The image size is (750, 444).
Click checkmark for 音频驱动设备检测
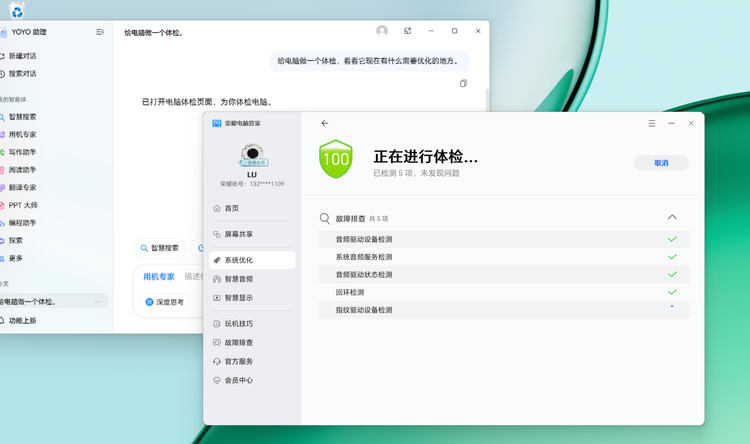click(672, 239)
